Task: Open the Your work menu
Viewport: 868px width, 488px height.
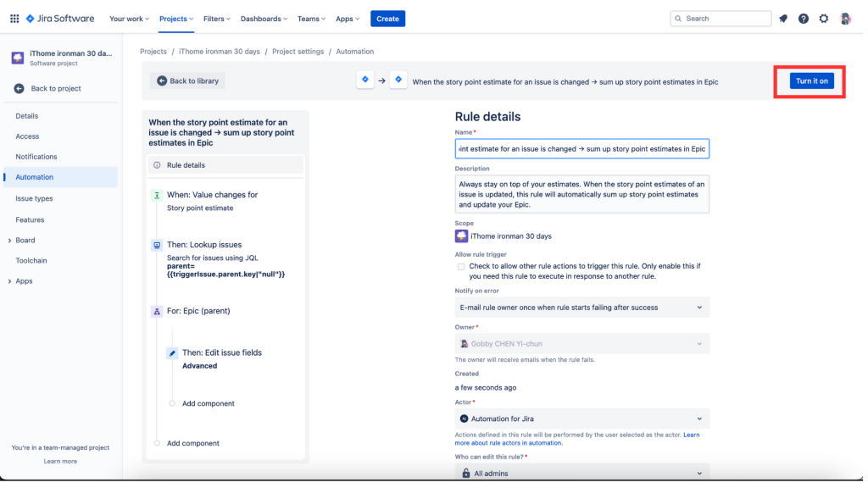Action: click(x=129, y=19)
